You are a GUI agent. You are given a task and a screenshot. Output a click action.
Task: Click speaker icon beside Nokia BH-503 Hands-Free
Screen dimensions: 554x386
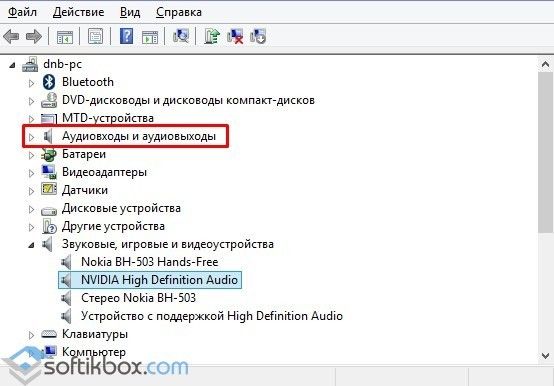coord(66,262)
